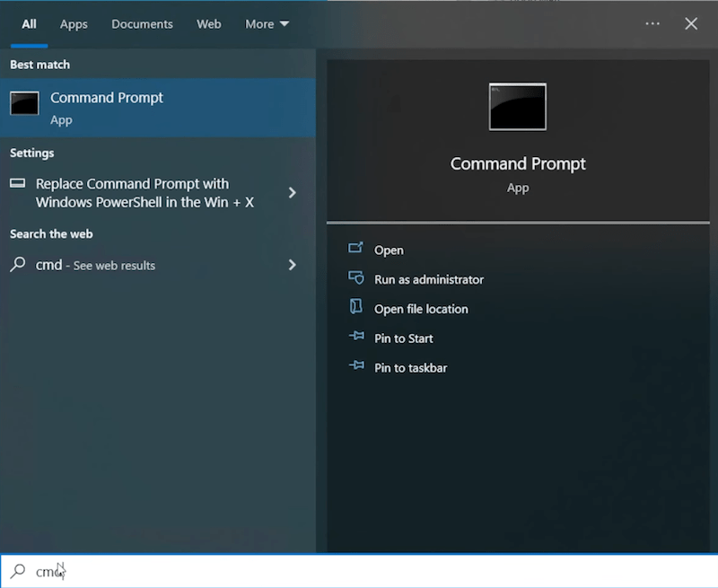
Task: Click the Command Prompt title in preview pane
Action: pyautogui.click(x=518, y=164)
